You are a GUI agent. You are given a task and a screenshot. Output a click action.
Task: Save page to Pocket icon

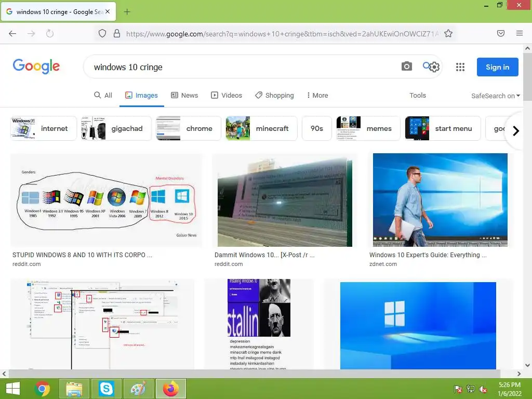[x=501, y=33]
